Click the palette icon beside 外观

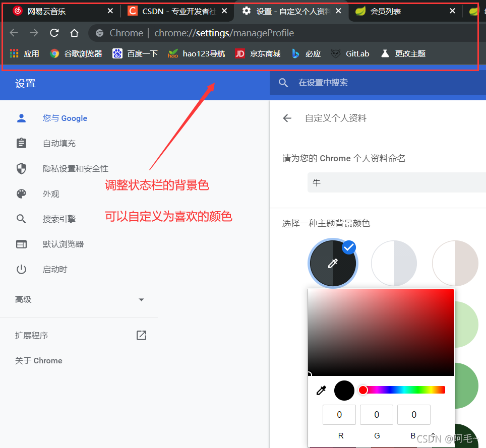tap(21, 194)
